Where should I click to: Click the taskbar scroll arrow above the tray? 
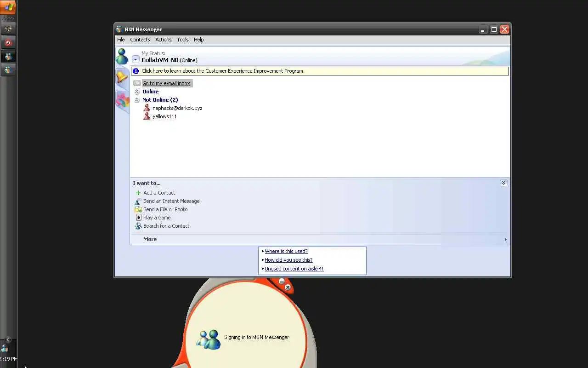tap(8, 339)
